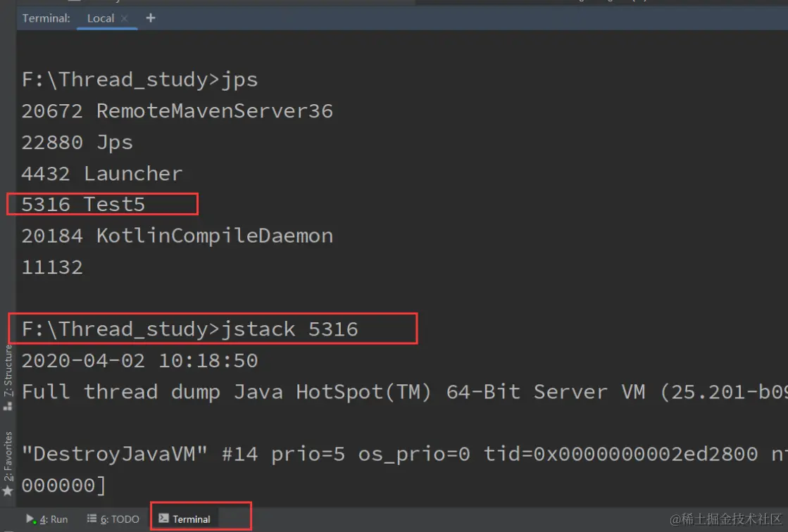
Task: Click the Favorites star icon
Action: [8, 490]
